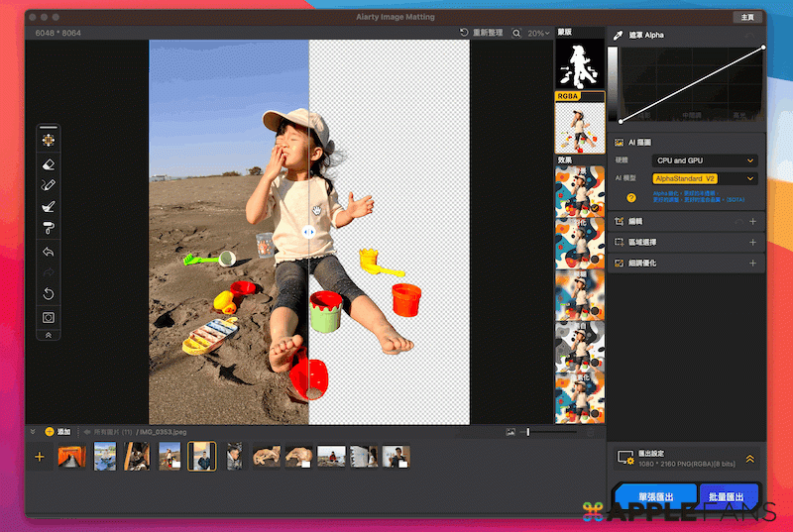Open the AlphaStandard V2 model dropdown
Image resolution: width=793 pixels, height=532 pixels.
(x=705, y=178)
